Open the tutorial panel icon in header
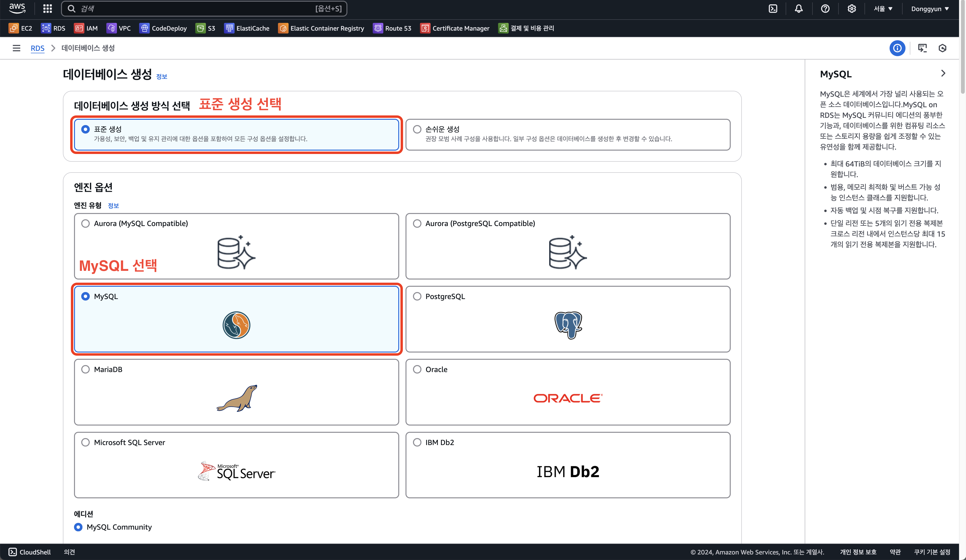The height and width of the screenshot is (560, 966). click(x=922, y=48)
